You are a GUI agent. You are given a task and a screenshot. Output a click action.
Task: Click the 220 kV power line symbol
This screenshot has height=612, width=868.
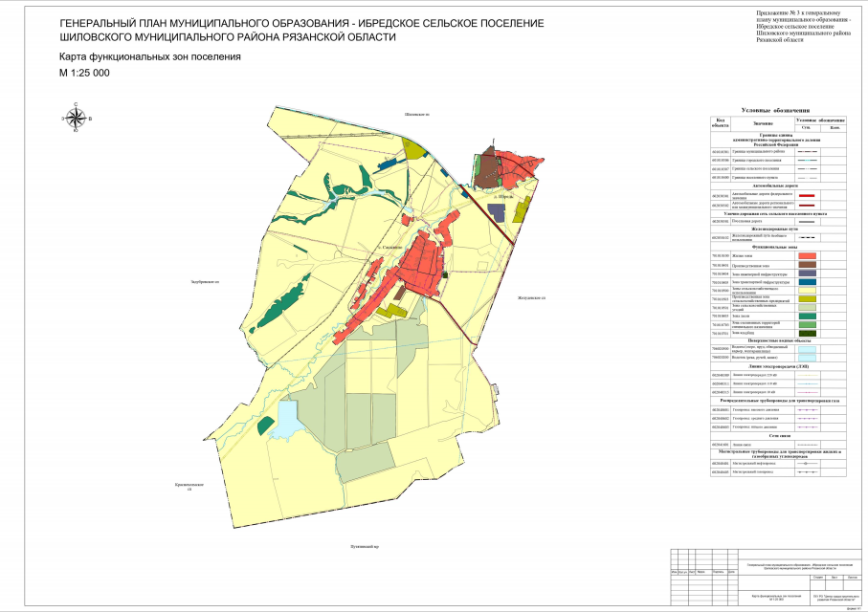(x=806, y=376)
